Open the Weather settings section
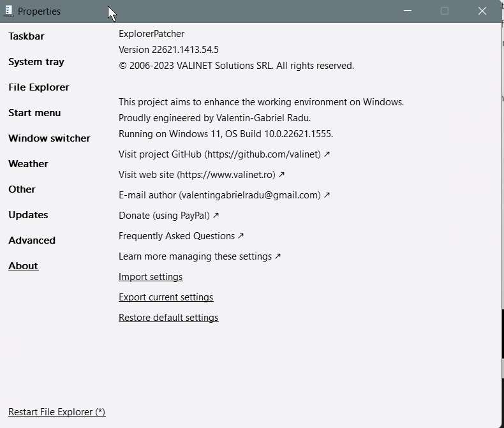Screen dimensions: 504x428 (28, 164)
